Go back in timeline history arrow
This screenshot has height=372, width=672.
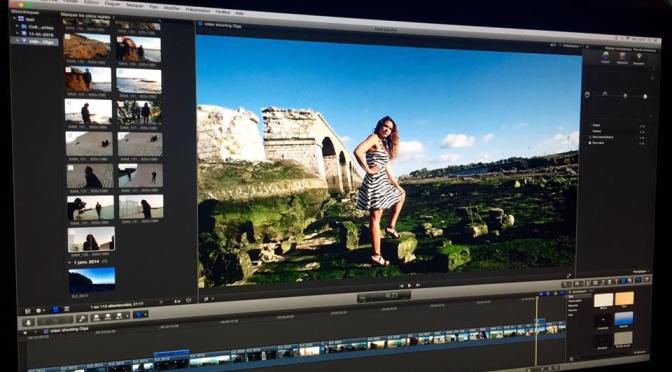pos(25,333)
